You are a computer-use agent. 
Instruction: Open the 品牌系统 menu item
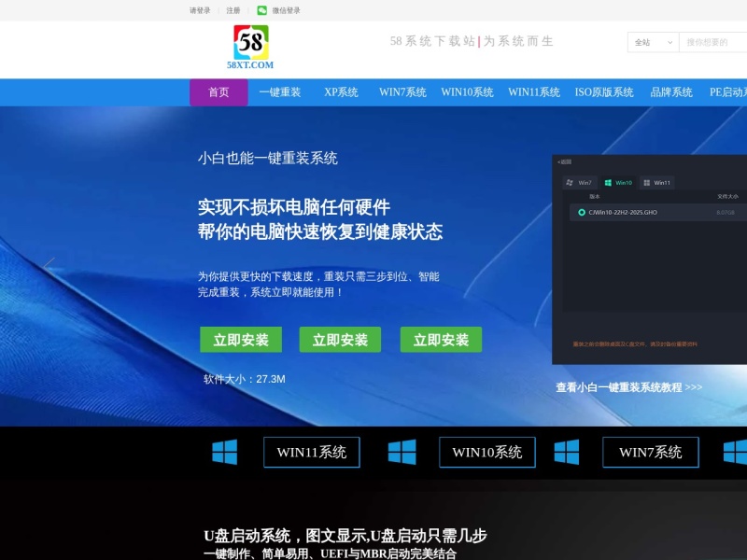point(671,92)
